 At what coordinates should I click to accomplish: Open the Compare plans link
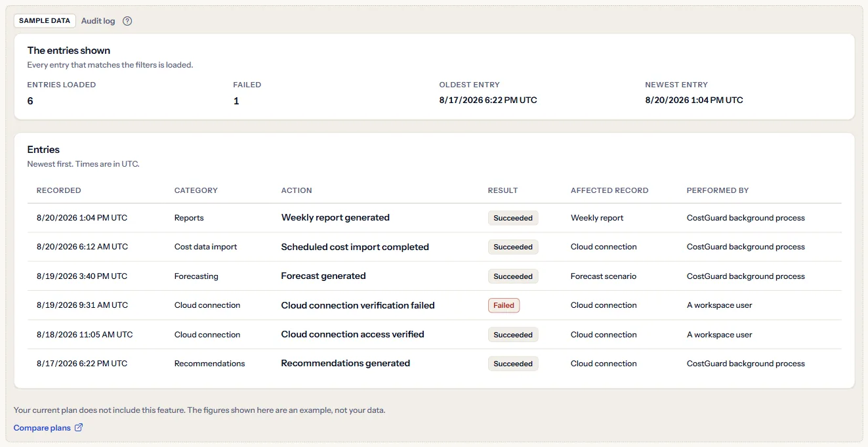pos(49,428)
